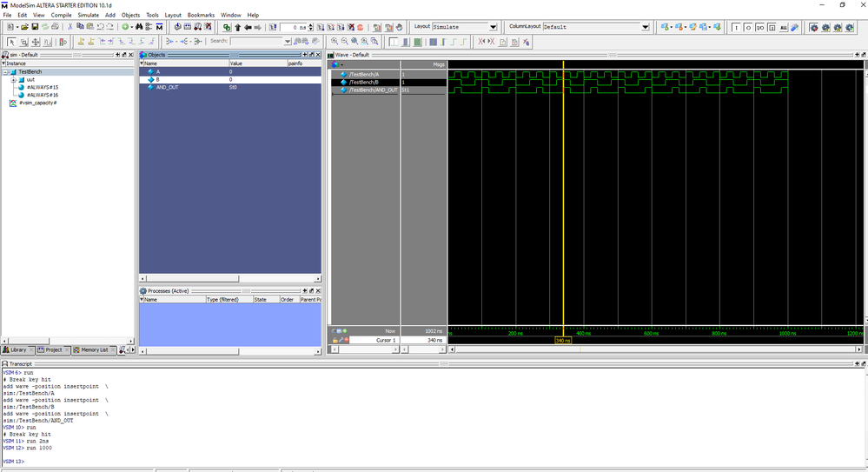Screen dimensions: 868x472
Task: Expand the uut instance tree node
Action: pos(14,79)
